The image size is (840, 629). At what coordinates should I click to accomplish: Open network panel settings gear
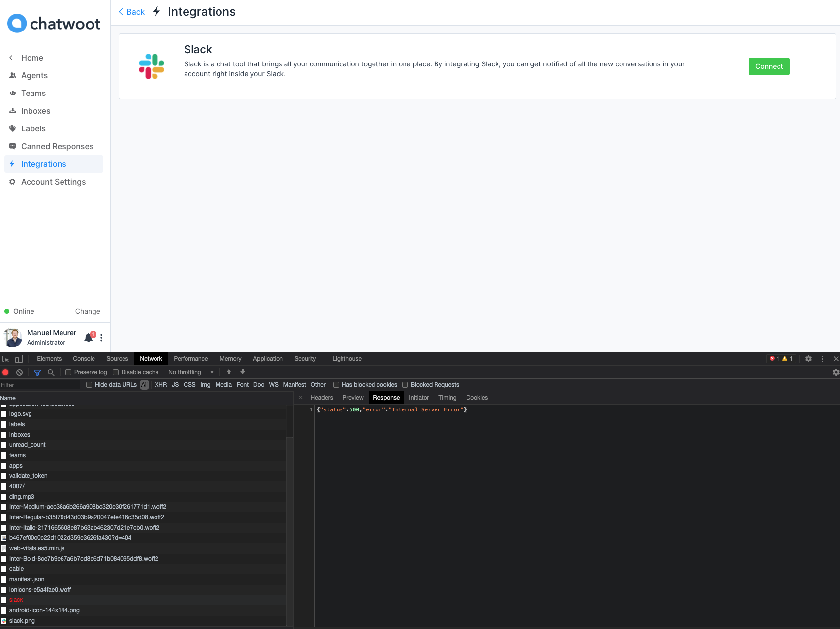click(x=836, y=372)
